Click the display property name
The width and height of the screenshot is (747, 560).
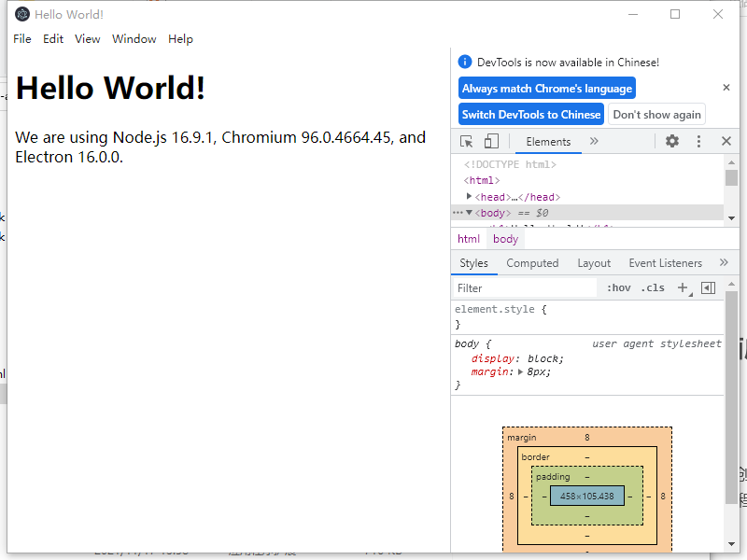point(493,358)
